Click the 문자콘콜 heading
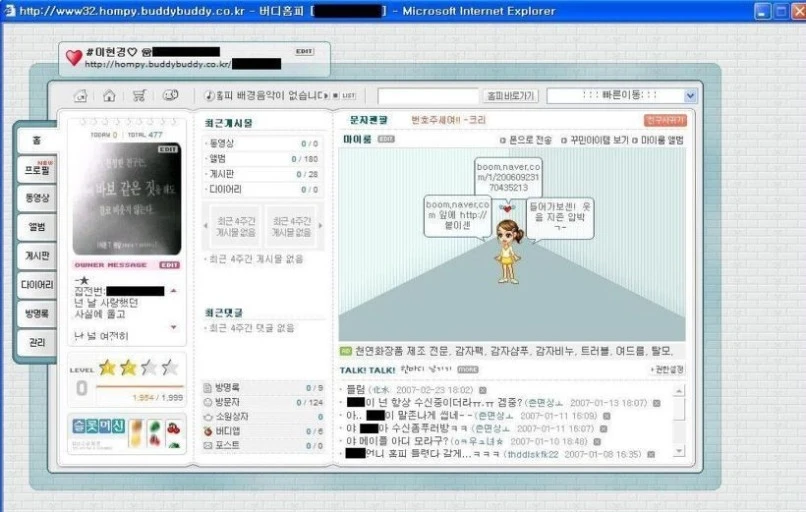806x512 pixels. 368,120
